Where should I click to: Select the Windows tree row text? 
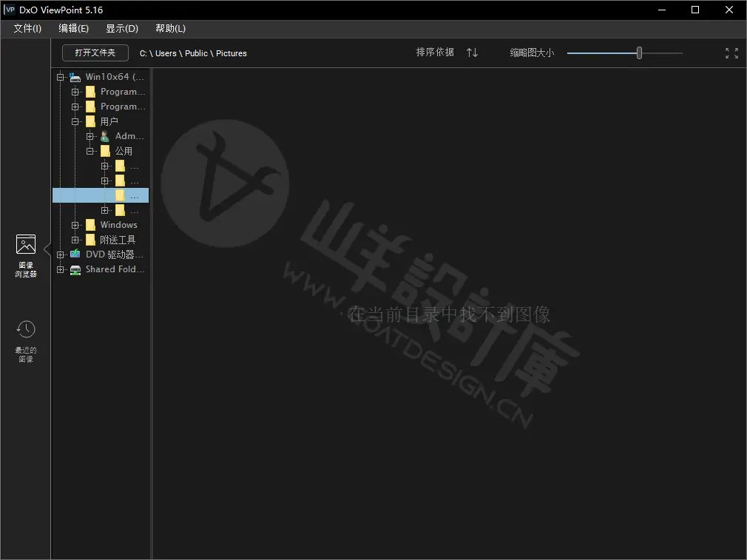click(118, 225)
